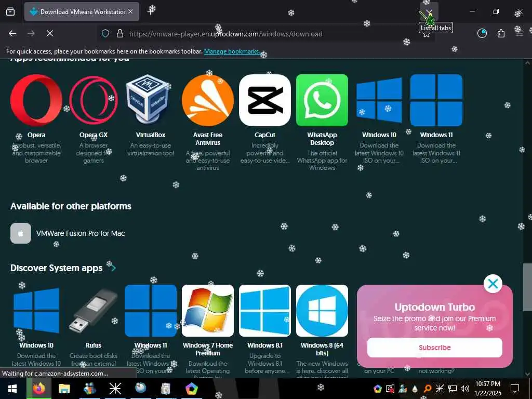Click Windows 10 icon in Discover System apps

point(36,311)
